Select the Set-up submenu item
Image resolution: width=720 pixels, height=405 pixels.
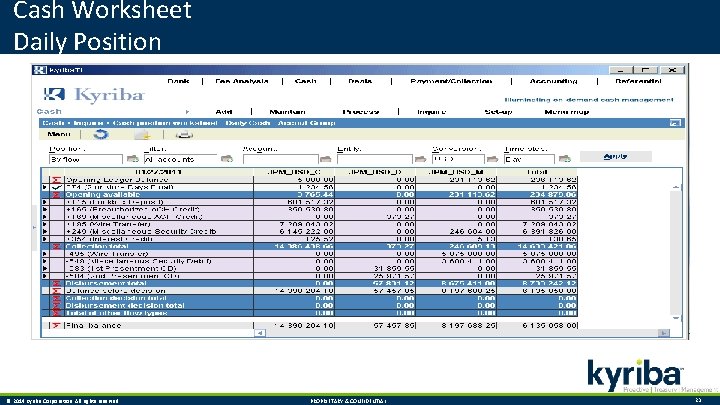[498, 112]
